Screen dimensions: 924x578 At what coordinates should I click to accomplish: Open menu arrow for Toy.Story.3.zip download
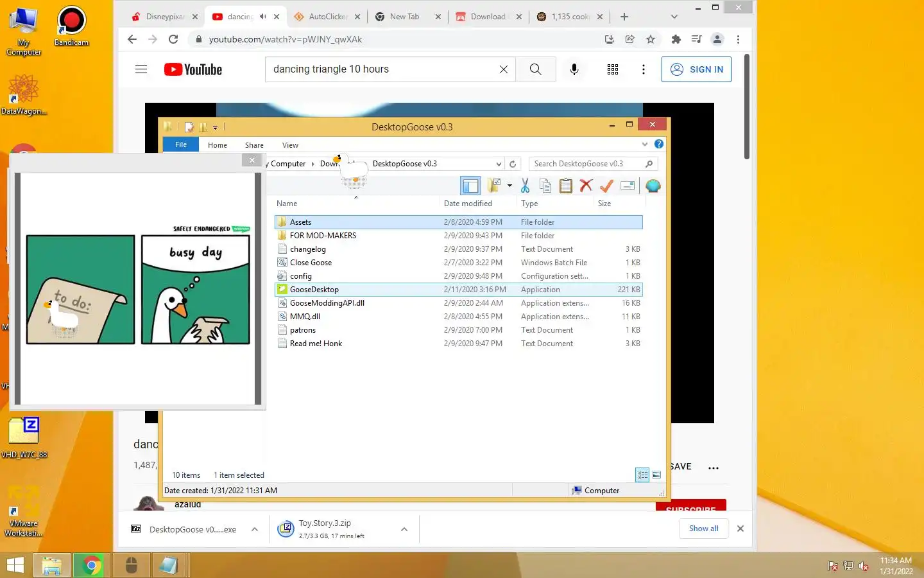tap(404, 529)
